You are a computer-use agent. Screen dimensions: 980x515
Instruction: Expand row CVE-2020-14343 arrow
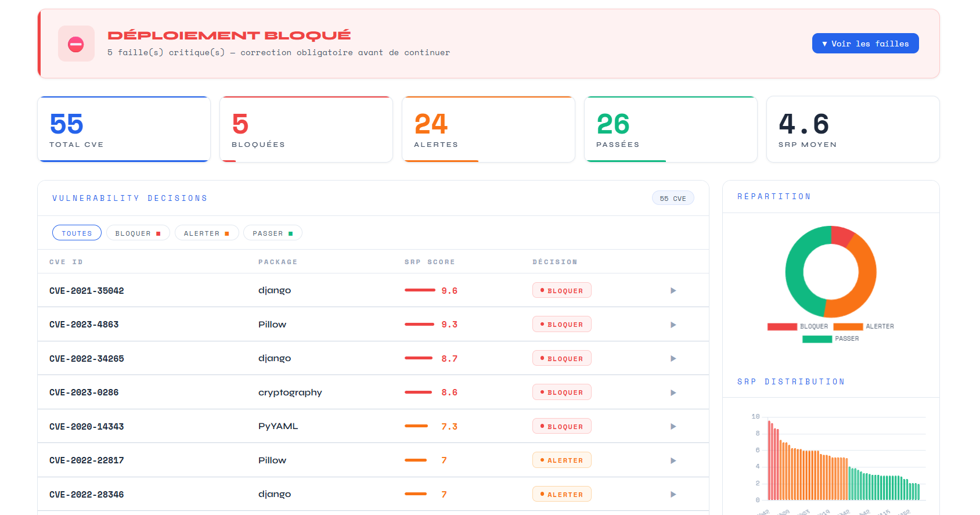(x=673, y=426)
